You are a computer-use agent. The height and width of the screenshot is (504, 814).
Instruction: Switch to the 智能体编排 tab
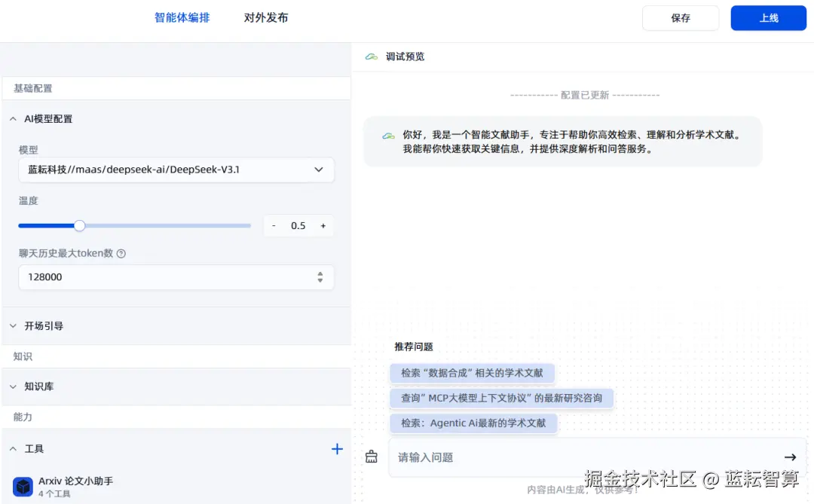click(182, 17)
